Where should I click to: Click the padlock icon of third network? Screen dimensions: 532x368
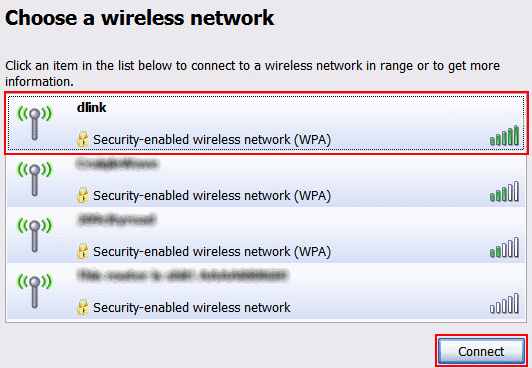click(82, 251)
